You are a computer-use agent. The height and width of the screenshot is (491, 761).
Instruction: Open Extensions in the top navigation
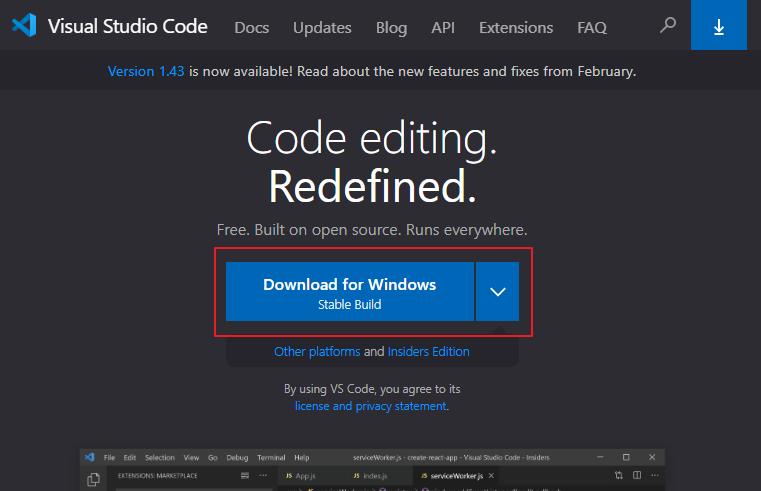[x=516, y=28]
